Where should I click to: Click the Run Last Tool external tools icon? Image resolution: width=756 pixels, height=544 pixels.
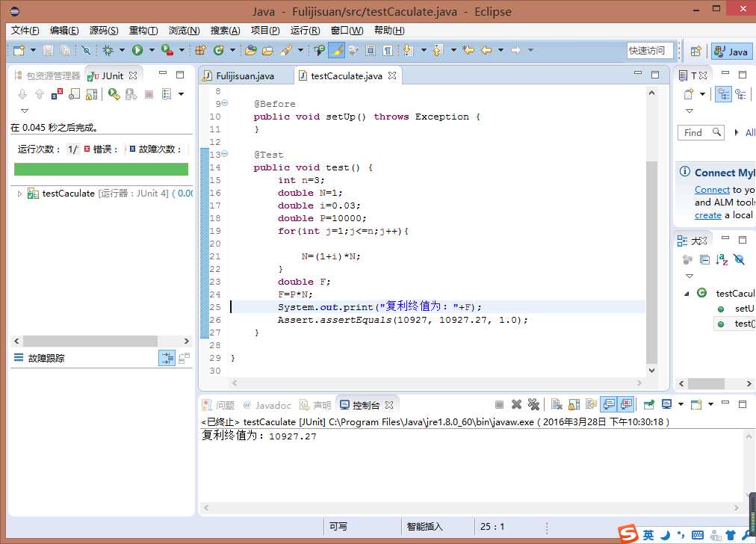point(167,50)
